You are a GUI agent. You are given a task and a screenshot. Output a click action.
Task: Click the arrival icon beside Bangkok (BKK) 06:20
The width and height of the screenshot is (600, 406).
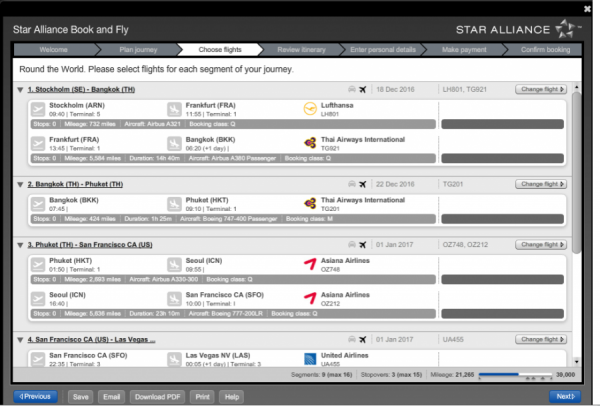tap(174, 143)
